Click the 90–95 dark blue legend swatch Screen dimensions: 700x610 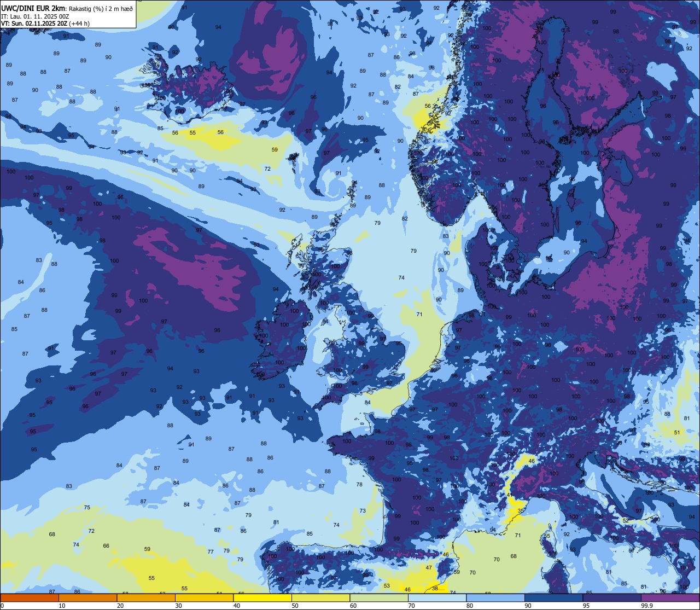[x=553, y=598]
